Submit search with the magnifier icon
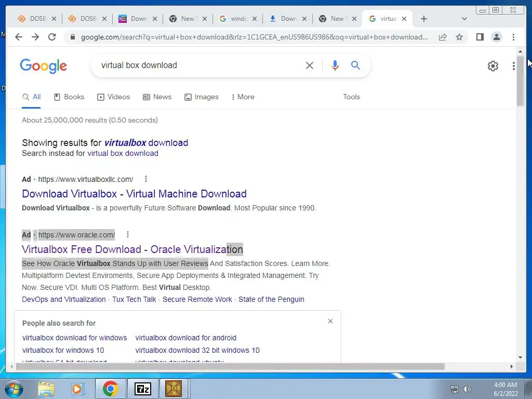Image resolution: width=532 pixels, height=399 pixels. (355, 65)
